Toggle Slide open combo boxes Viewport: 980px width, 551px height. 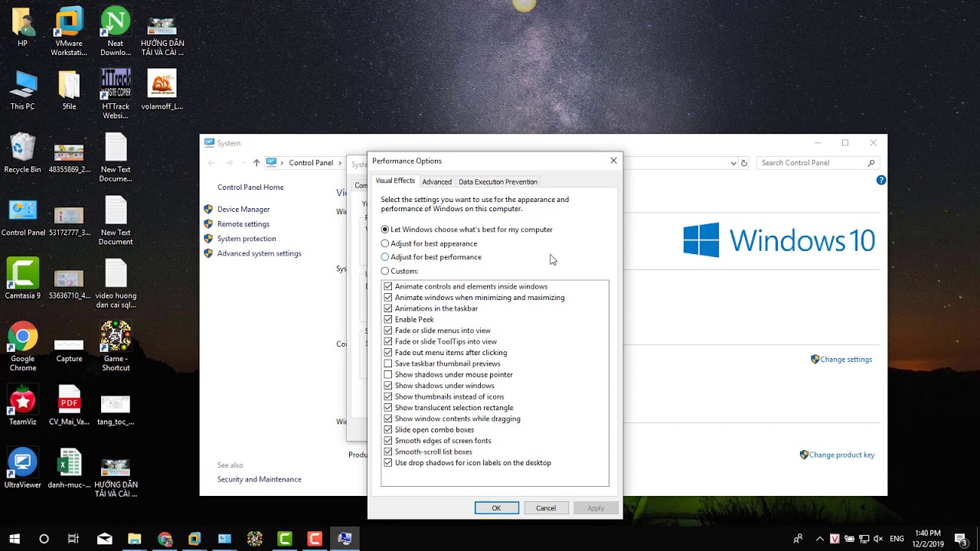(x=388, y=429)
